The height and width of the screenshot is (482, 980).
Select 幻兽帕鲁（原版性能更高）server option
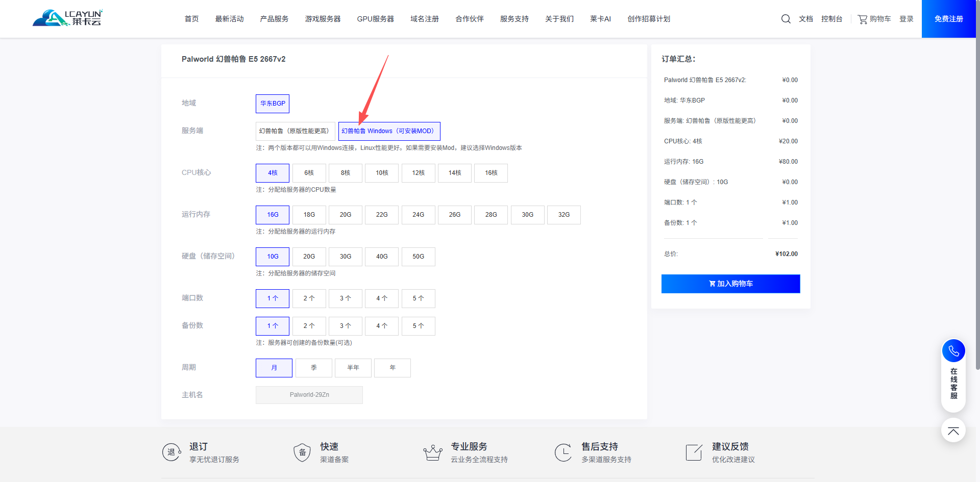296,131
